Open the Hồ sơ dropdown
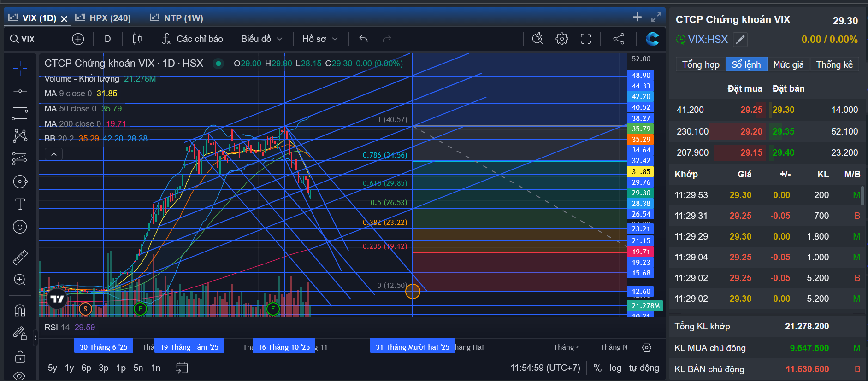 pos(320,39)
